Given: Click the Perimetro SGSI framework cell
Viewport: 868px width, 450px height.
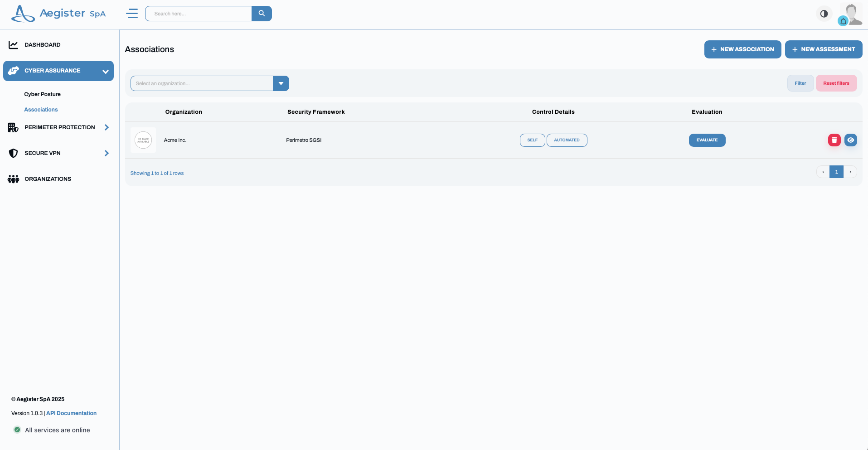Looking at the screenshot, I should (304, 140).
